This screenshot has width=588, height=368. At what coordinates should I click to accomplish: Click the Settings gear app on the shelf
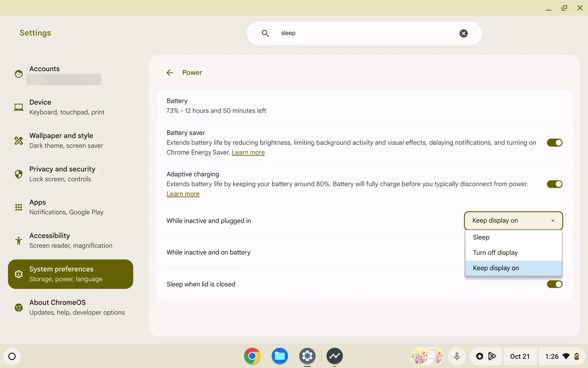point(307,356)
